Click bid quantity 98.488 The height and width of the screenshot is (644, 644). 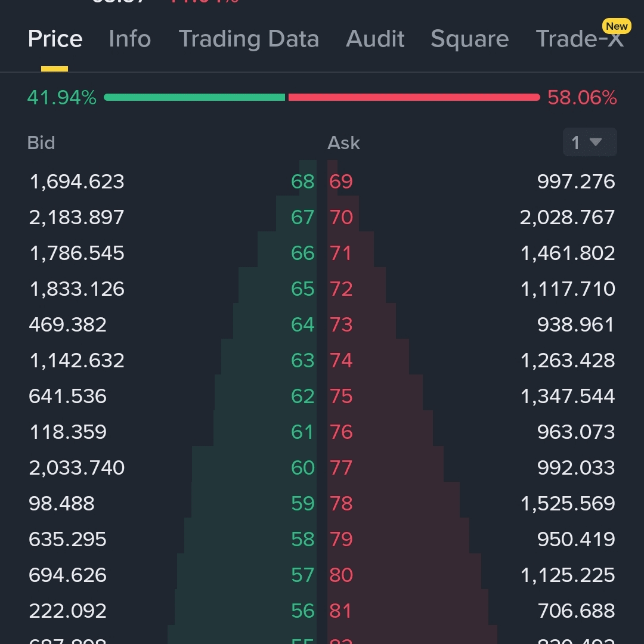pos(61,503)
